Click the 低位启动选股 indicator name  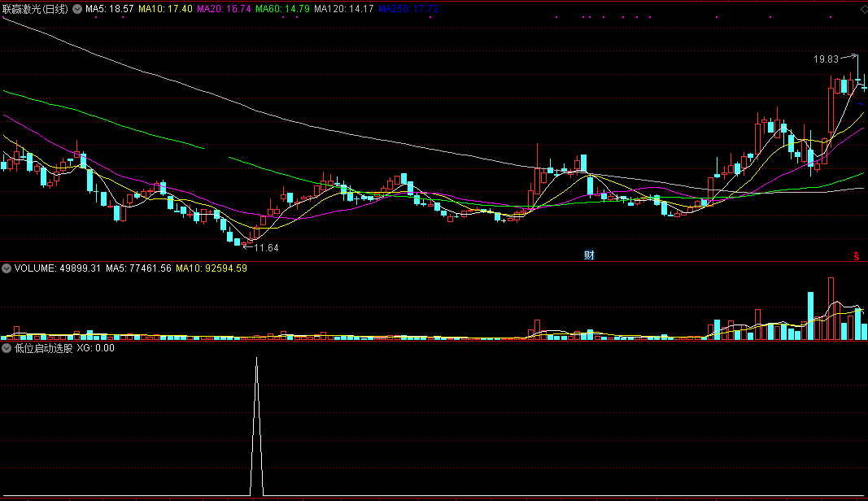pos(44,348)
